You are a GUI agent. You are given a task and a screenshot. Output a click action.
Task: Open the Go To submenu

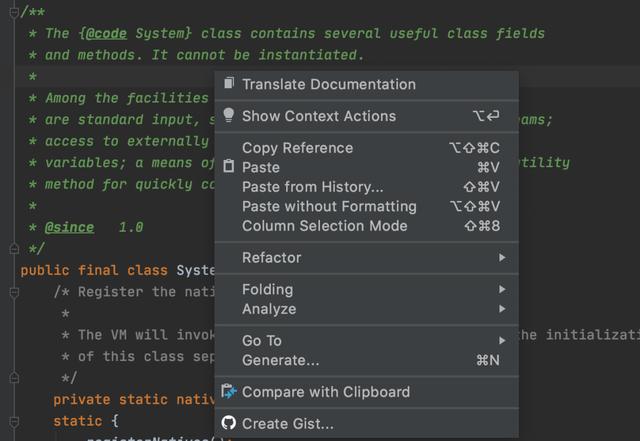[262, 341]
